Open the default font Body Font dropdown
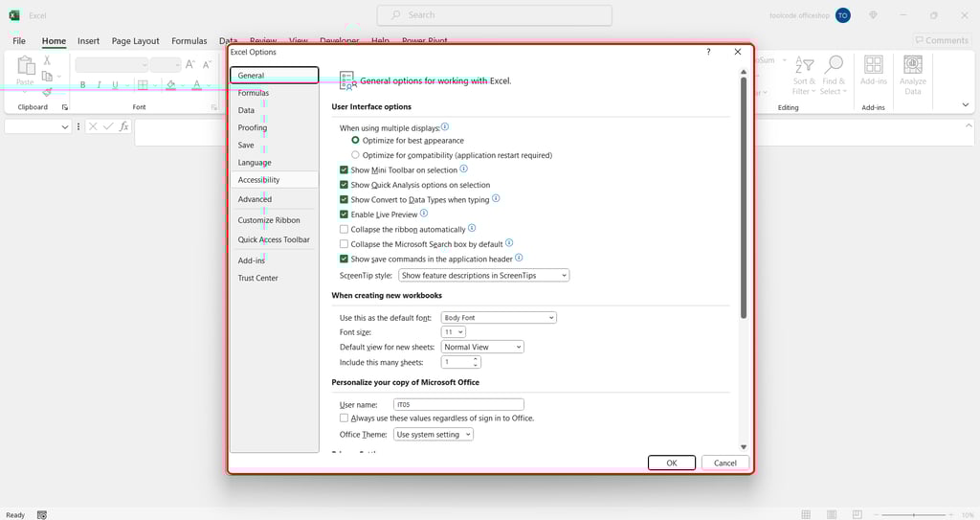The width and height of the screenshot is (980, 520). pyautogui.click(x=499, y=318)
